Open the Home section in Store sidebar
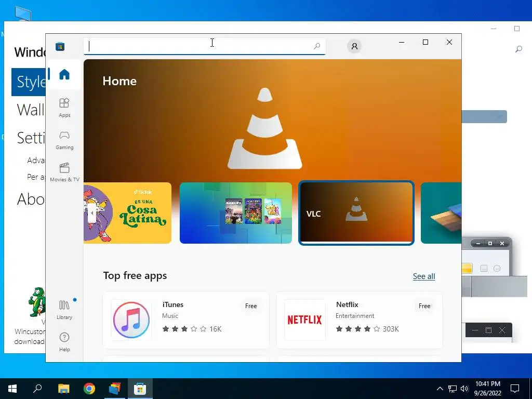Screen dimensions: 532x399 click(64, 74)
